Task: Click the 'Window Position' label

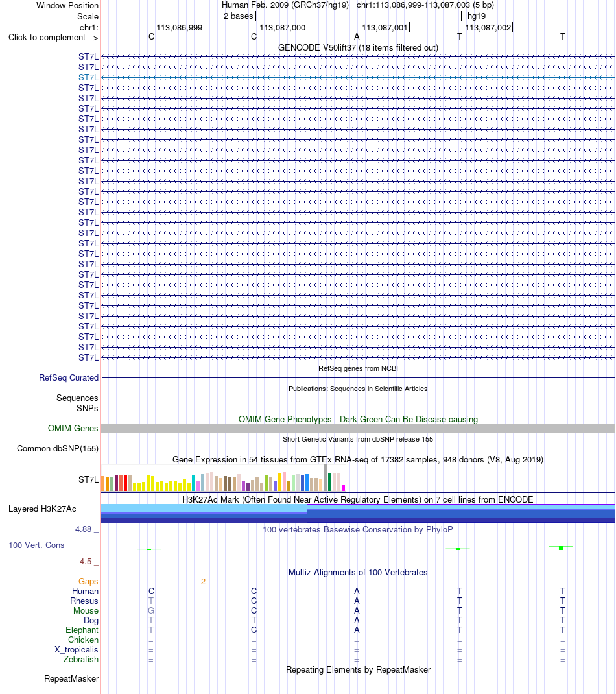Action: point(67,6)
